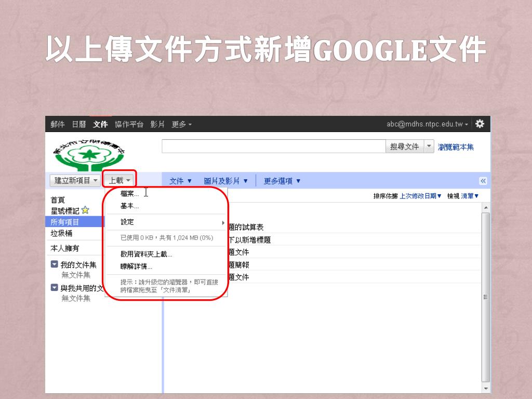Image resolution: width=532 pixels, height=399 pixels.
Task: Click the star icon beside 星號標記
Action: pyautogui.click(x=85, y=210)
